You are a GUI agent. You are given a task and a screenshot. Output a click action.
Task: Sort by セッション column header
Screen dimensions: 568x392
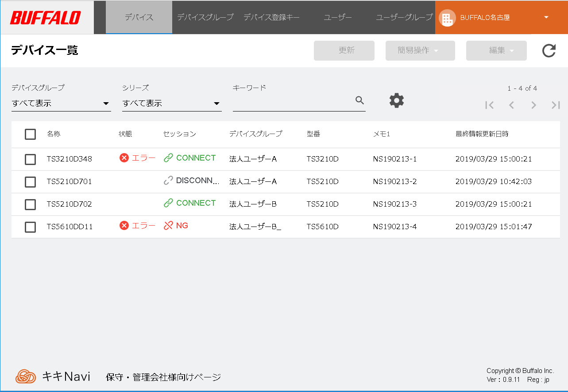[x=179, y=134]
